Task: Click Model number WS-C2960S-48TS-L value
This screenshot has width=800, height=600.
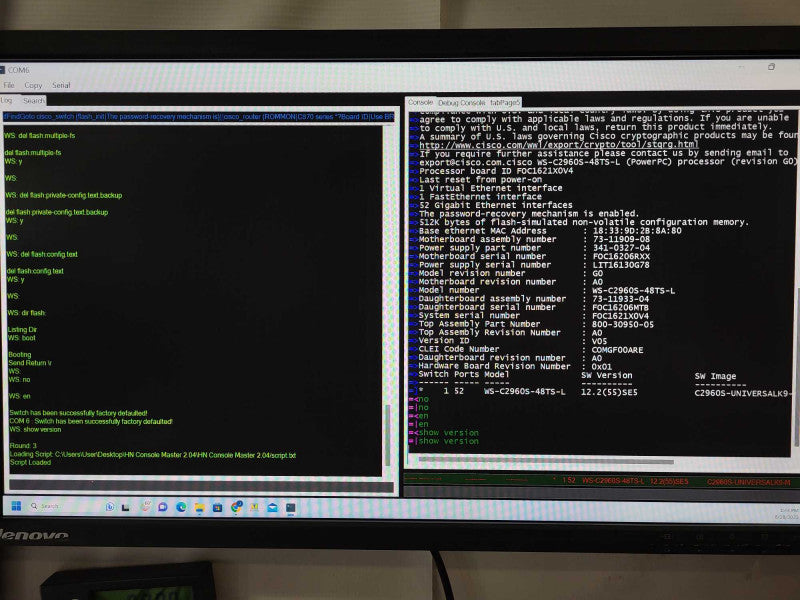Action: [x=633, y=290]
